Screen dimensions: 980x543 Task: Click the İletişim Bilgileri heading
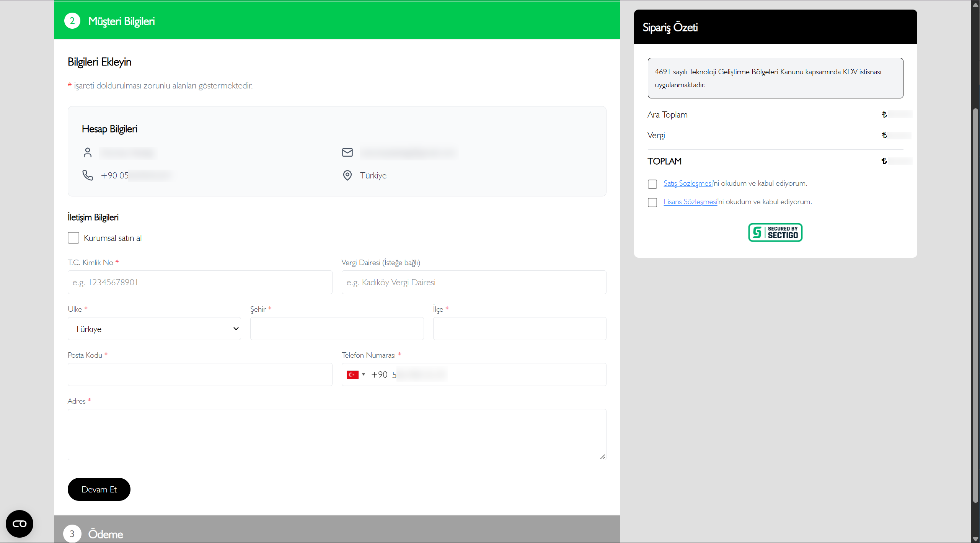click(x=93, y=217)
